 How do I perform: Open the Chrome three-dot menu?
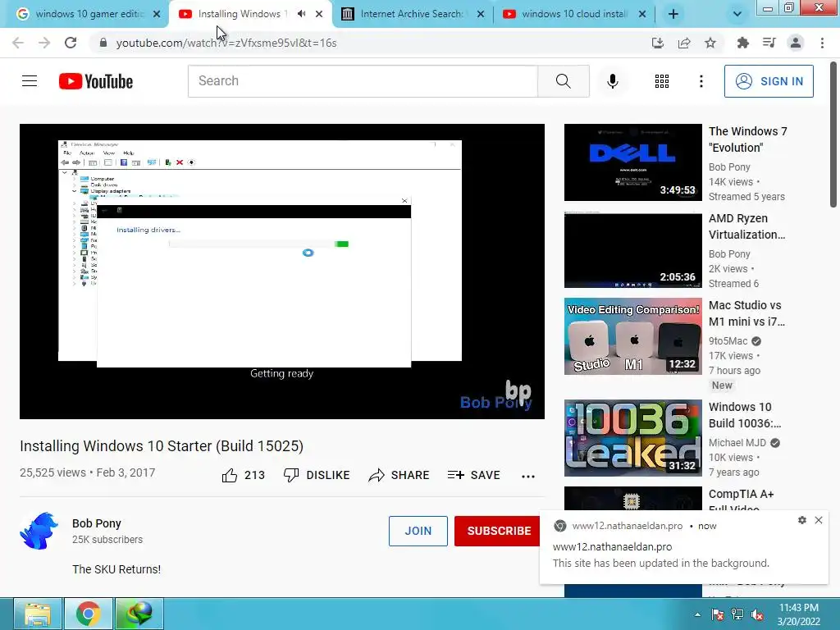[x=822, y=43]
